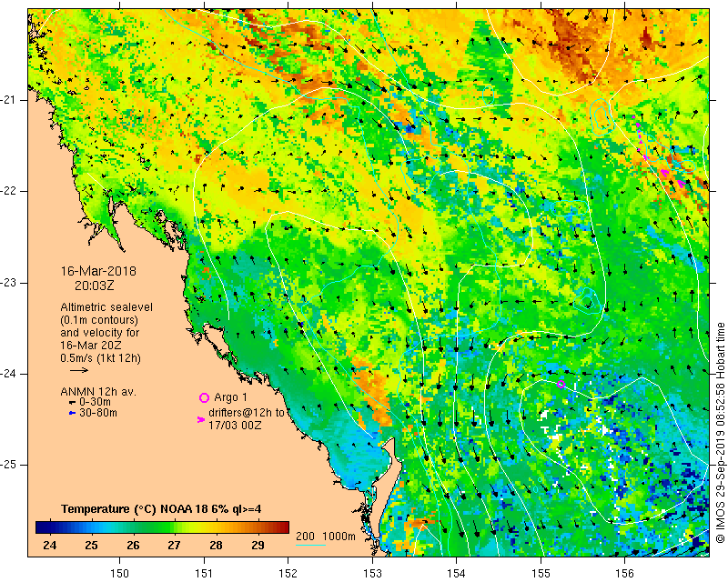
Task: Click the magenta Argo float circle on the map
Action: (x=561, y=385)
